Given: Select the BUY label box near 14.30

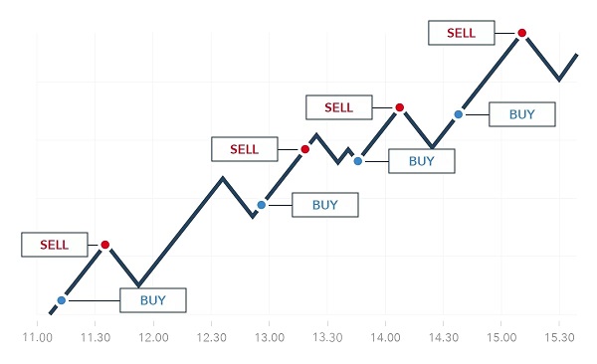Looking at the screenshot, I should (x=422, y=161).
